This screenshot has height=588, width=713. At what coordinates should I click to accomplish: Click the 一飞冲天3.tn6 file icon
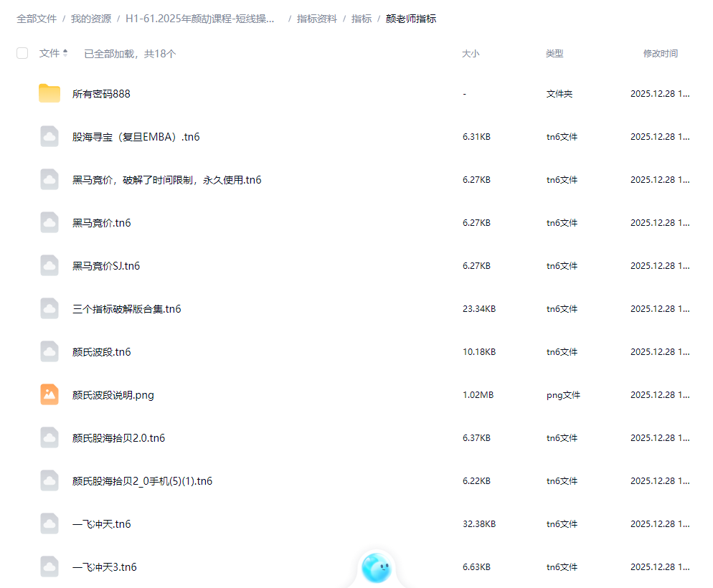[49, 566]
